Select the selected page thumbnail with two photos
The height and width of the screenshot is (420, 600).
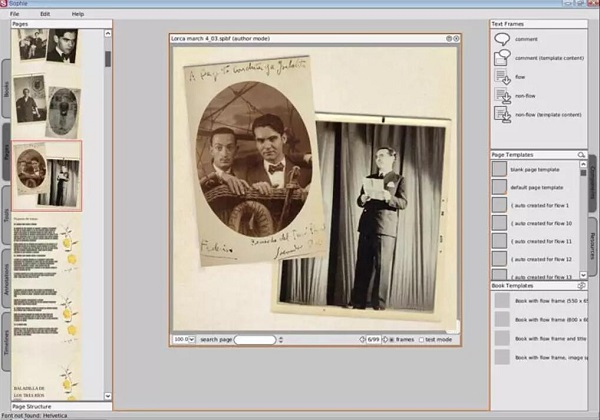[x=47, y=176]
